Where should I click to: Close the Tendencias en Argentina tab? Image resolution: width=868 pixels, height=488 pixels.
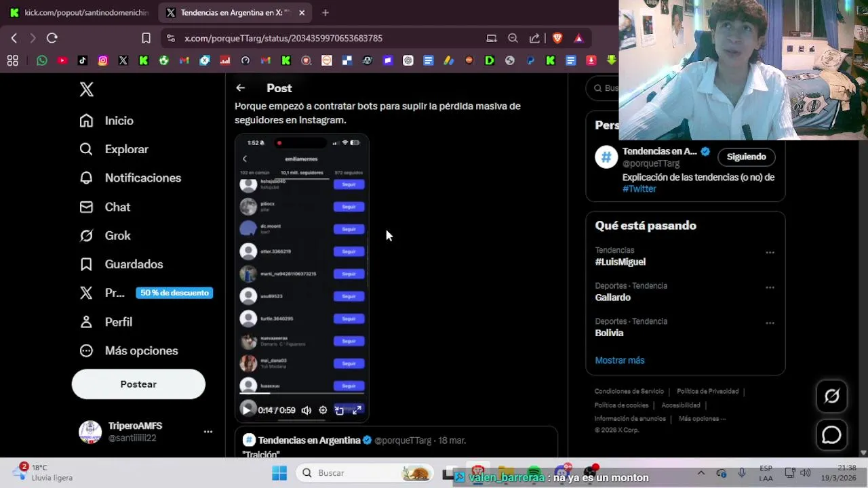(x=302, y=13)
